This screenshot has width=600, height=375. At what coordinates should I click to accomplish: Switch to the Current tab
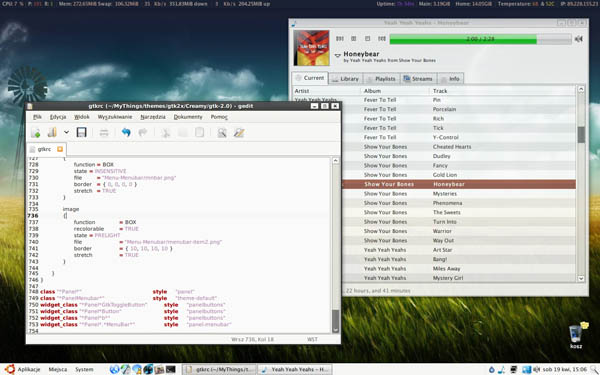point(310,78)
